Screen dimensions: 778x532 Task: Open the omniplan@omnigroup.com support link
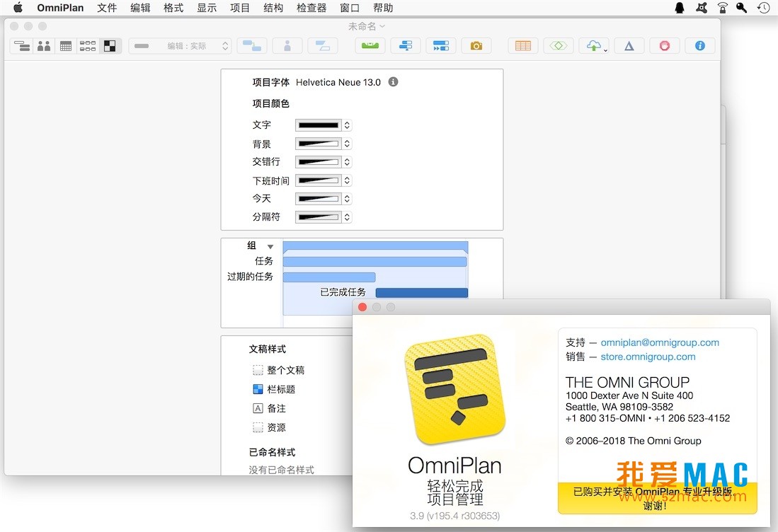click(x=659, y=342)
